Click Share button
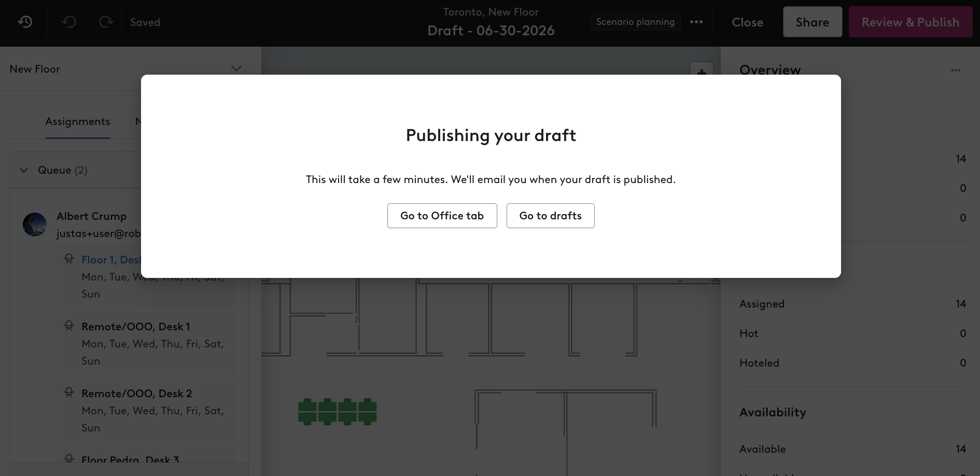The image size is (980, 476). click(x=813, y=22)
